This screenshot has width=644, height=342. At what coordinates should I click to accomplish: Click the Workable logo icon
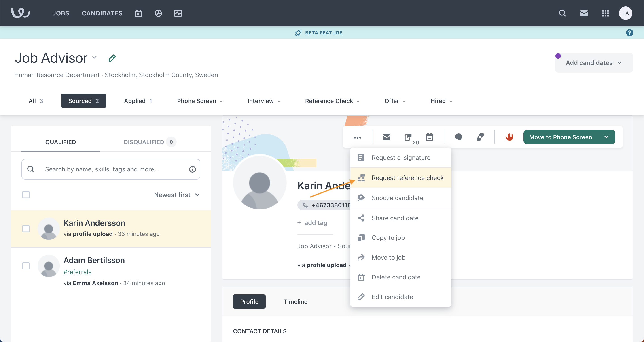click(21, 13)
